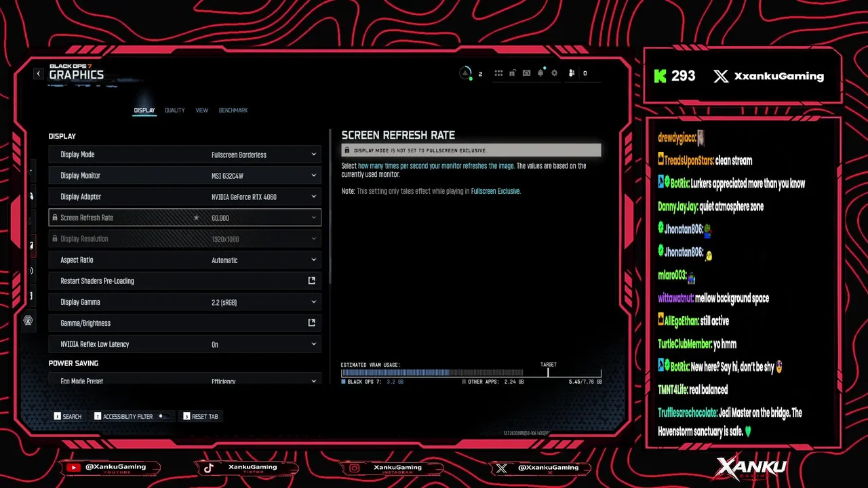The image size is (868, 488).
Task: Click the X logo beside XxankuGaming header
Action: pyautogui.click(x=721, y=76)
